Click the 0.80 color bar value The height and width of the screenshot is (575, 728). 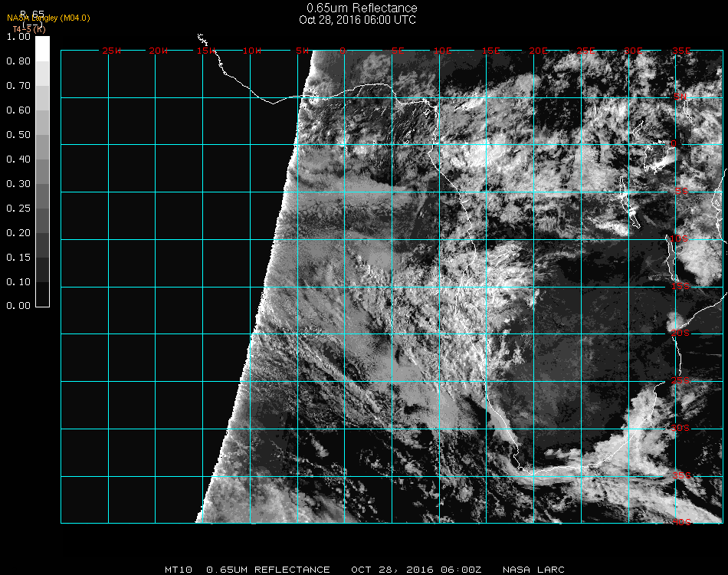pos(18,61)
